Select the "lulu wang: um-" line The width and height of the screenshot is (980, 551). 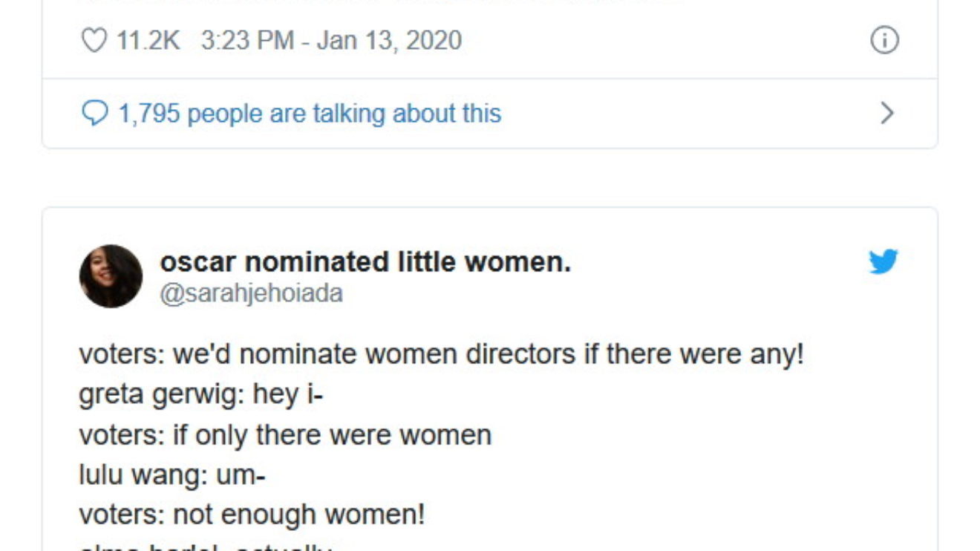171,475
